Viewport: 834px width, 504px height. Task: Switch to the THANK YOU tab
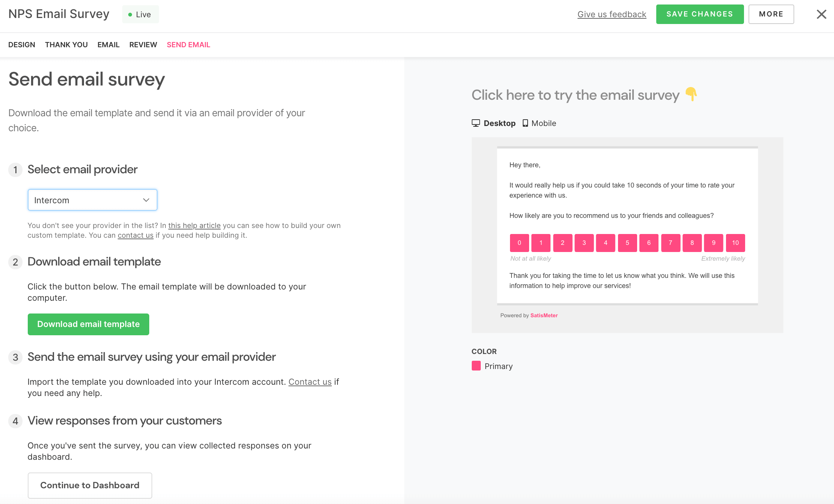coord(65,45)
